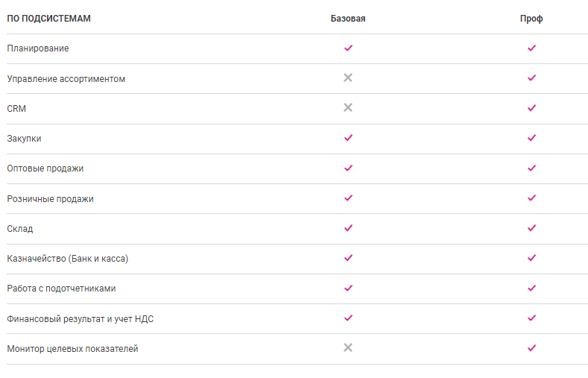This screenshot has height=378, width=588.
Task: Click the Проф checkmark for Монитор целевых показателей
Action: pos(531,347)
